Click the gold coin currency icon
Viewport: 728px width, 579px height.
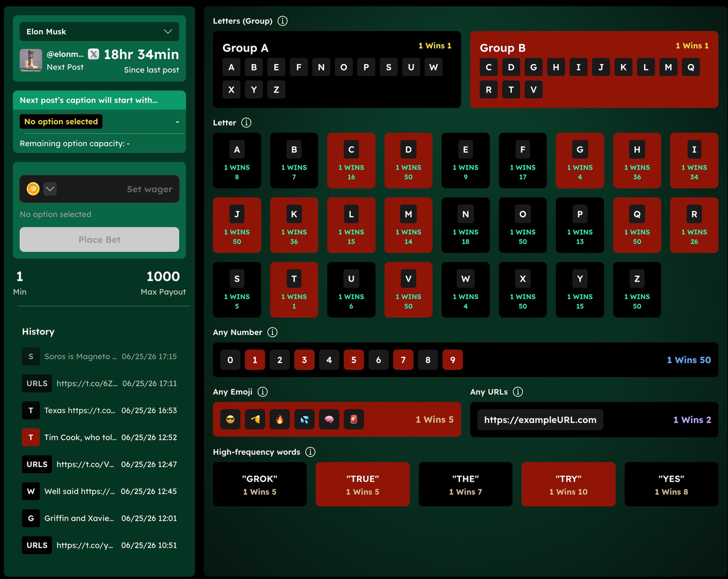tap(33, 189)
